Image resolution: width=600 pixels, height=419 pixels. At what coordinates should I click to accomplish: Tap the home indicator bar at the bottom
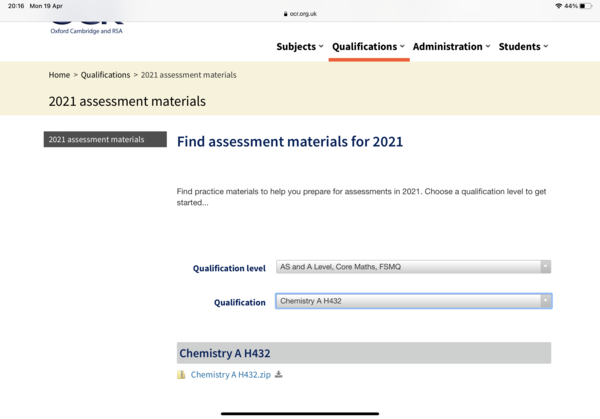click(x=300, y=414)
